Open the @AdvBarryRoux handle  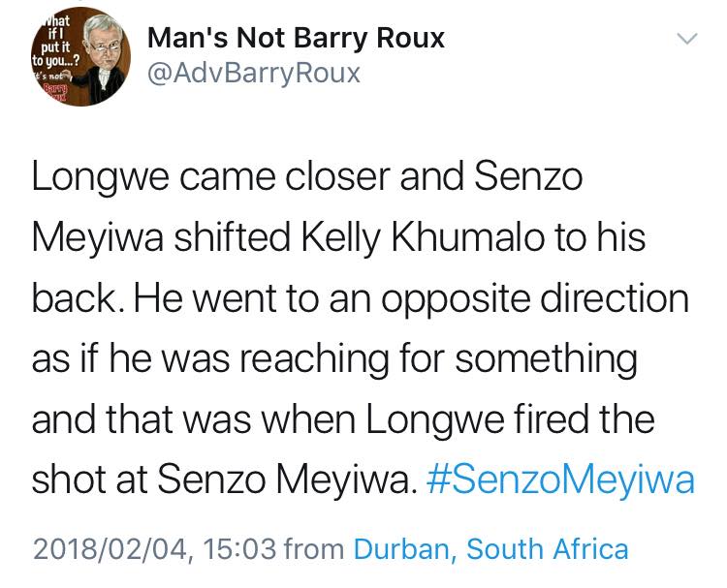(254, 74)
